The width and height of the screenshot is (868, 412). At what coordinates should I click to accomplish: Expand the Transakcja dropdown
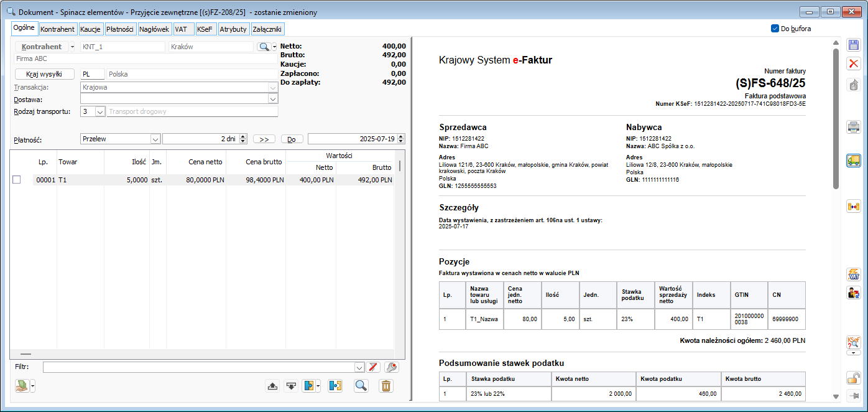[x=272, y=88]
